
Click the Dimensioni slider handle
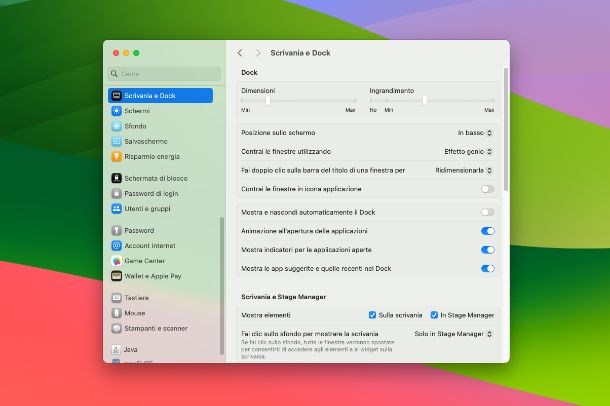point(268,101)
